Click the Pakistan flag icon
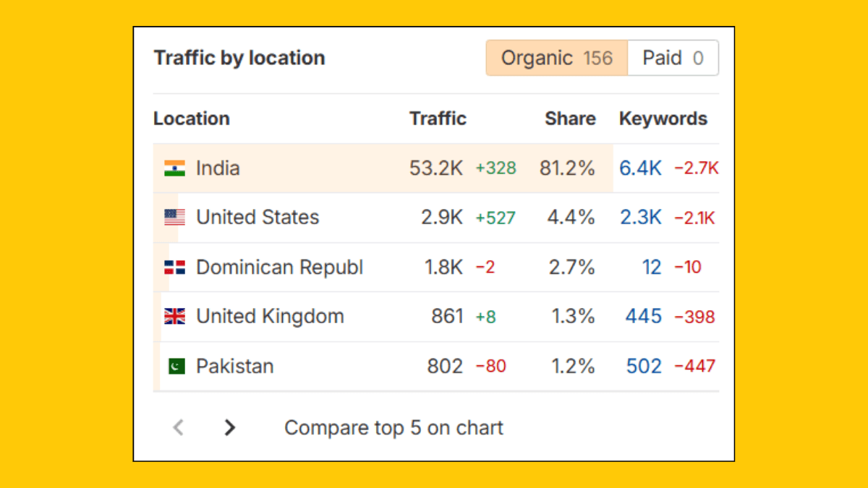Image resolution: width=868 pixels, height=488 pixels. click(176, 366)
